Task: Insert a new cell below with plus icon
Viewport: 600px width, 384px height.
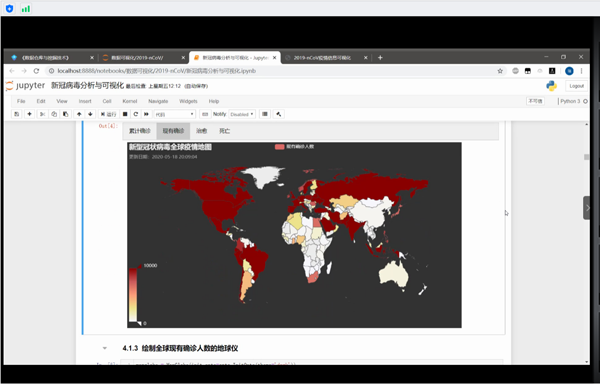Action: 29,114
